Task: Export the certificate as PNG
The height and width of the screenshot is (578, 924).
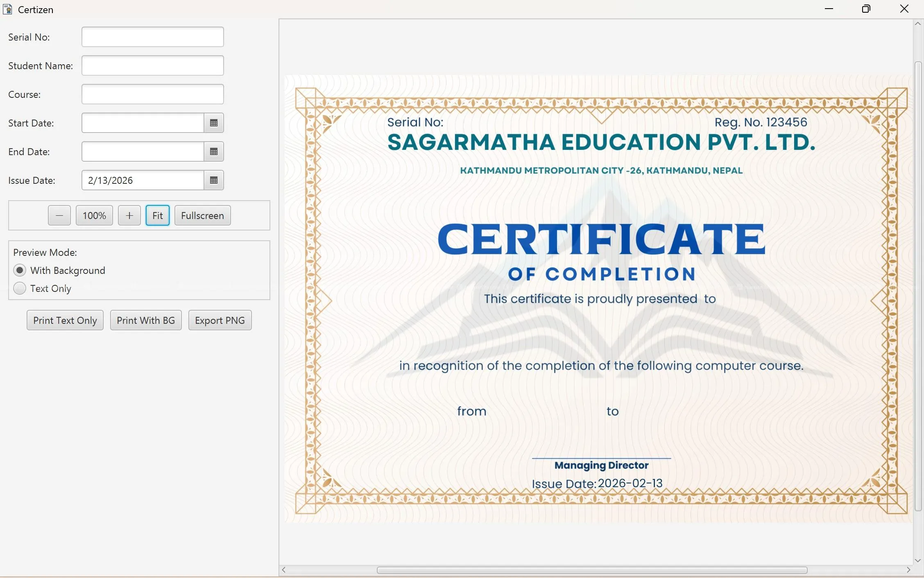Action: click(220, 321)
